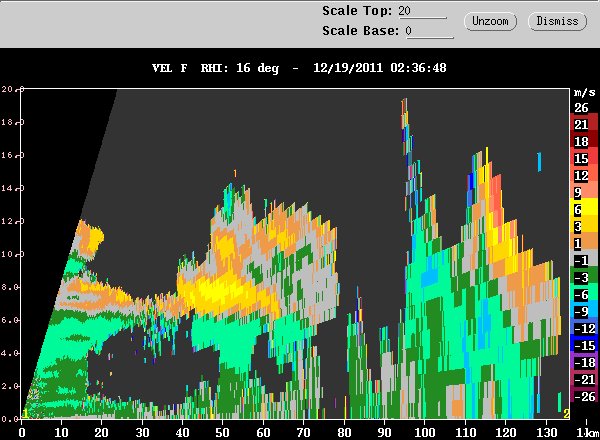Click the 100 km tick on range axis
Screen dimensions: 600x440
point(425,433)
